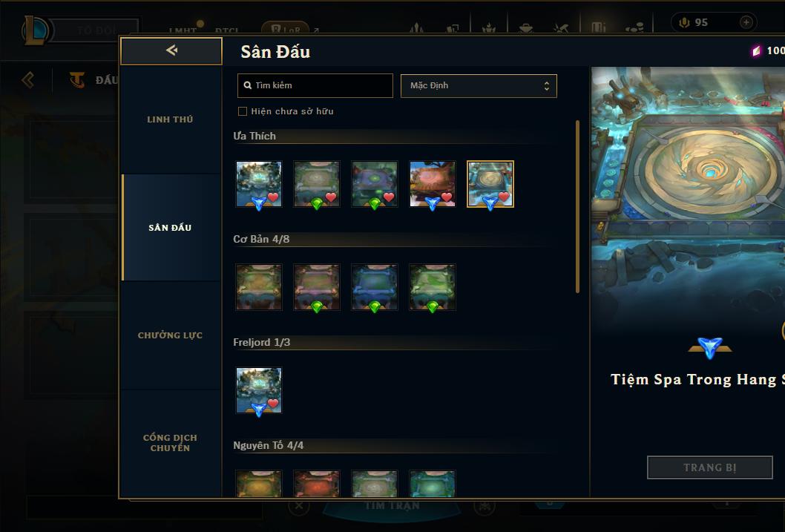The height and width of the screenshot is (532, 785).
Task: Click the up-down arrows on the Mặc Định box
Action: coord(547,86)
